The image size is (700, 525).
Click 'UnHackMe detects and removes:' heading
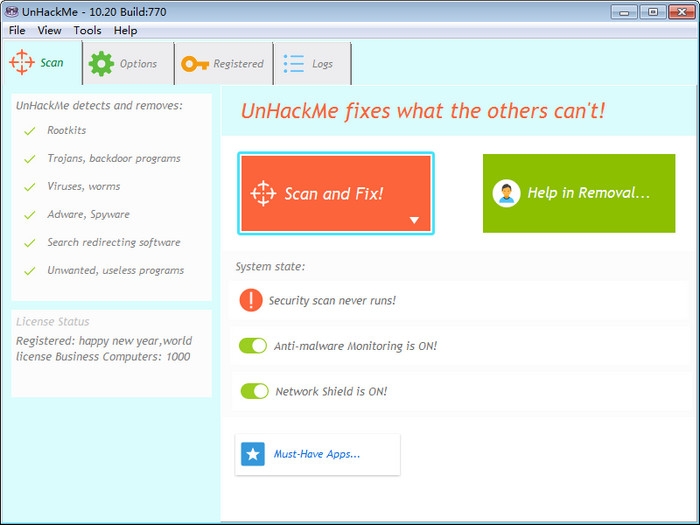click(x=99, y=105)
